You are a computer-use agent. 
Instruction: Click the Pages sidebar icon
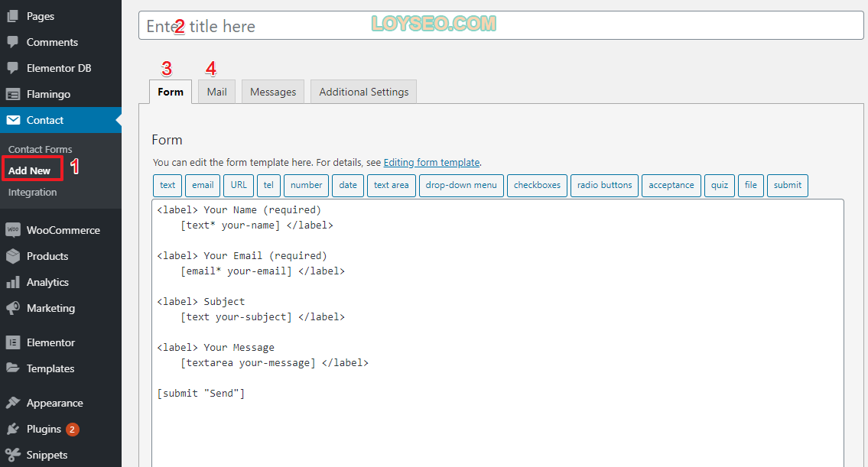(13, 16)
